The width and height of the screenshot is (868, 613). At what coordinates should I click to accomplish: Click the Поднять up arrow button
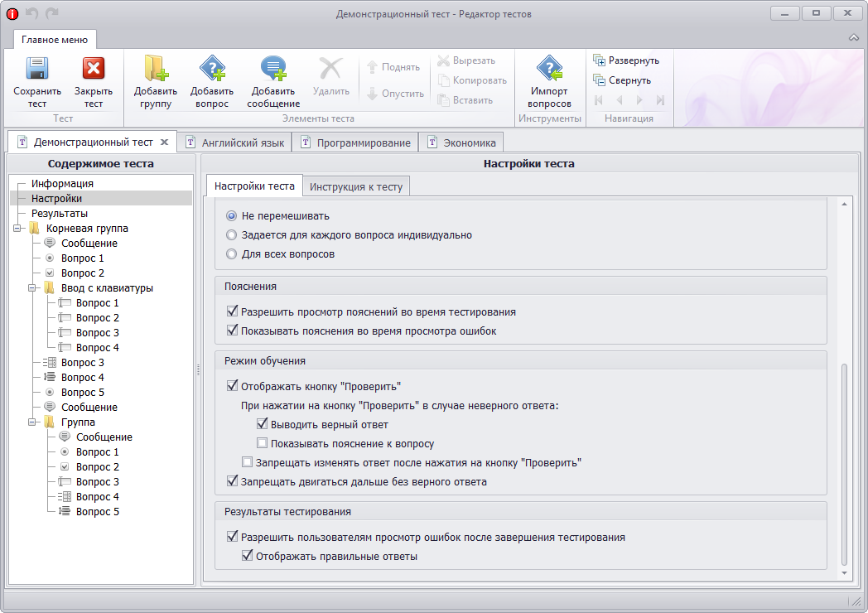click(x=393, y=67)
